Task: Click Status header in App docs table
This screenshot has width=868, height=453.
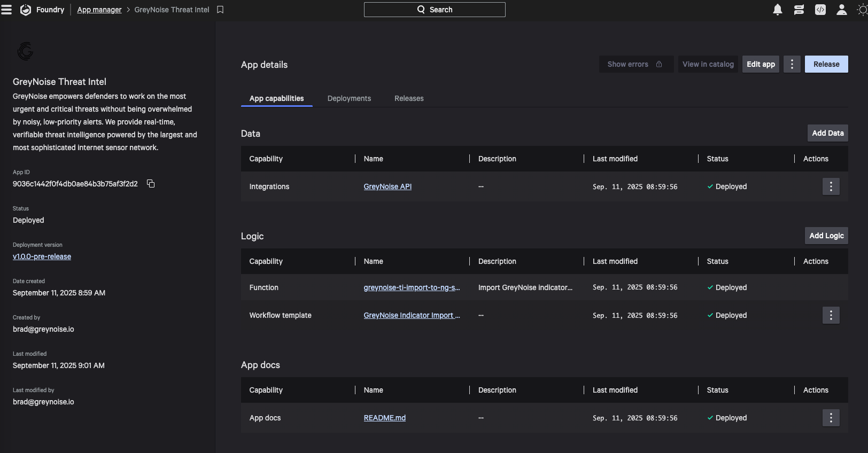Action: 717,390
